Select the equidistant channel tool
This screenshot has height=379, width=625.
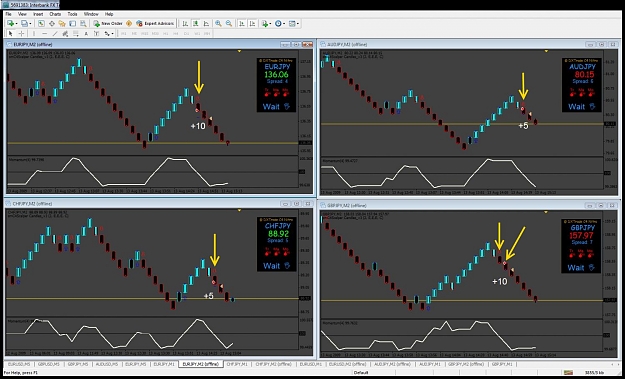pyautogui.click(x=65, y=34)
